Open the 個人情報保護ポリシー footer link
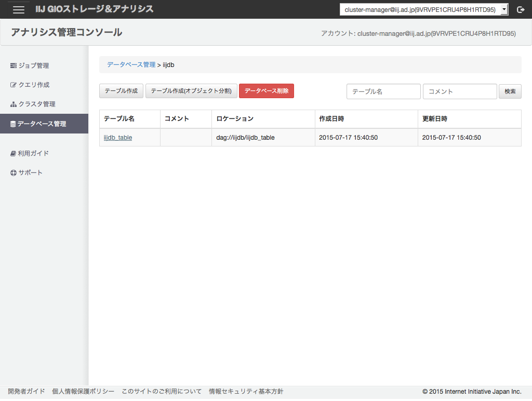Screen dimensions: 532x401 coord(83,392)
